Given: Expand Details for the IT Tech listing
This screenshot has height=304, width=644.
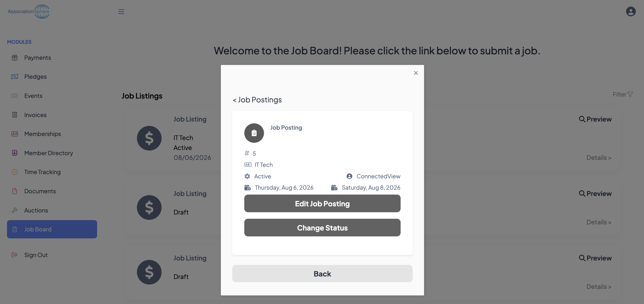Looking at the screenshot, I should pos(599,158).
